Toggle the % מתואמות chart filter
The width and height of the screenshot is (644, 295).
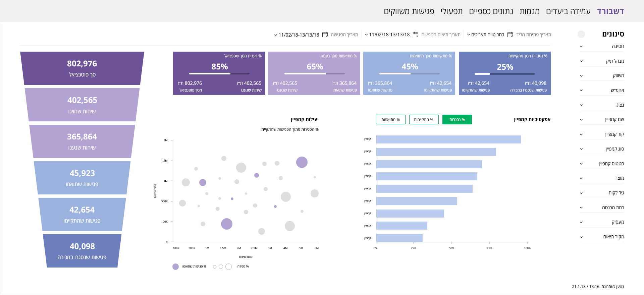pos(390,120)
